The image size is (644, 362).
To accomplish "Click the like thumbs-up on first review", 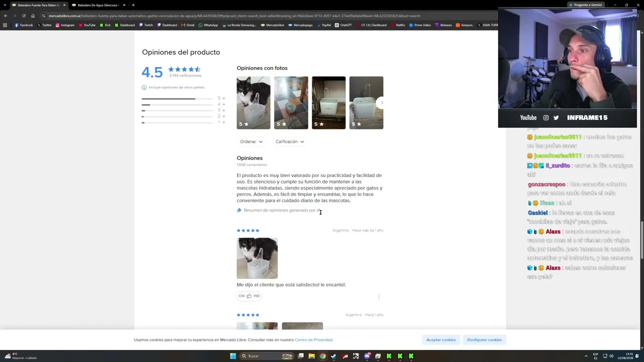I will tap(249, 296).
